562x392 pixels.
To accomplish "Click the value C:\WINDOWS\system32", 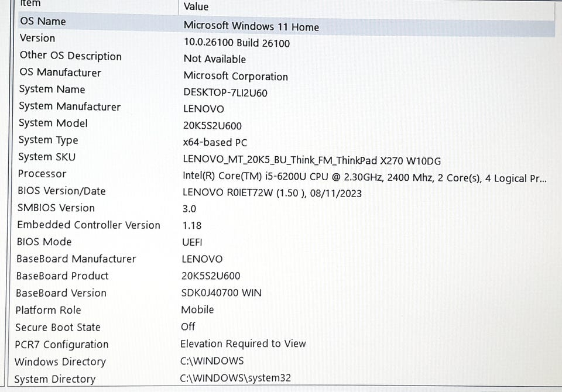I will 235,378.
